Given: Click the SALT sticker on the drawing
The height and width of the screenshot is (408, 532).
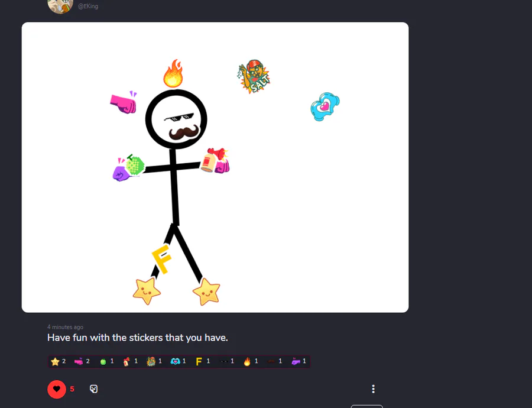Looking at the screenshot, I should coord(254,76).
